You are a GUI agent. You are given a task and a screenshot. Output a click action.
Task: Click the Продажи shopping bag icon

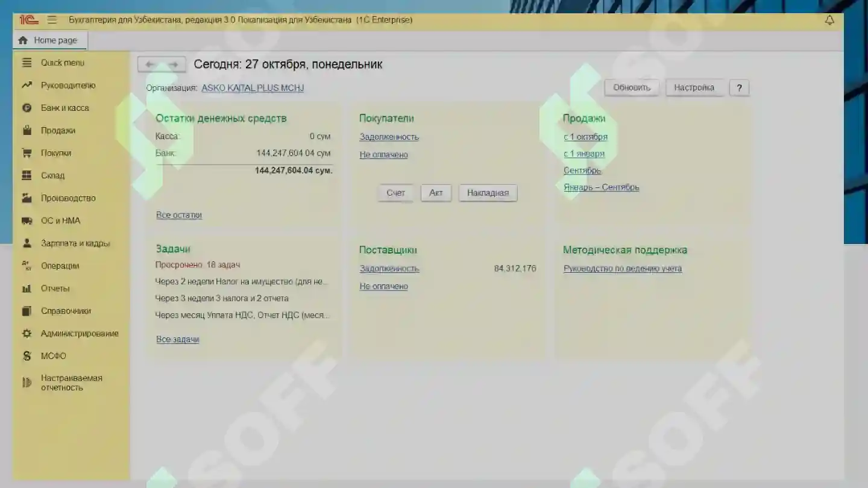[x=27, y=130]
